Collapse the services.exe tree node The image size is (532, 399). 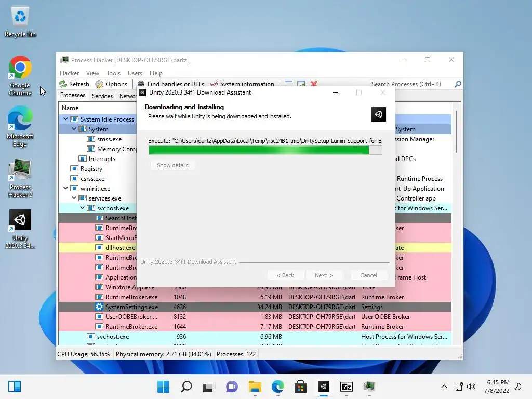coord(74,198)
